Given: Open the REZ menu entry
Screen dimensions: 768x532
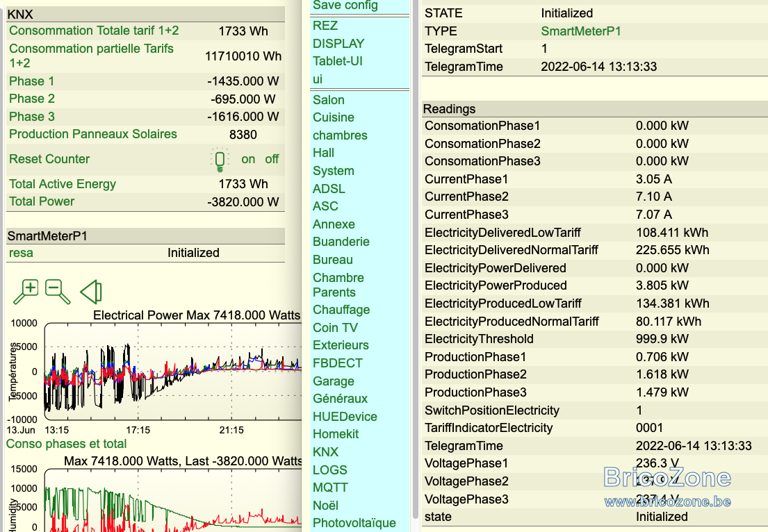Looking at the screenshot, I should 325,26.
